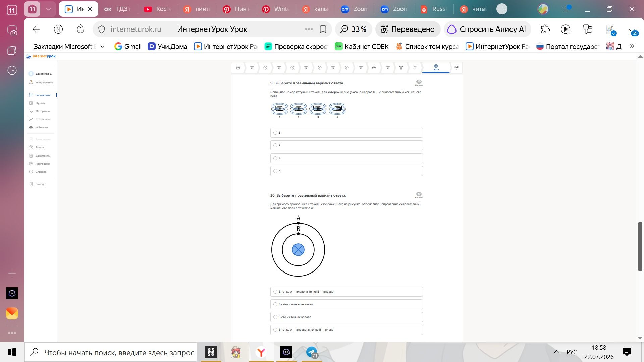Viewport: 644px width, 362px height.
Task: Choose option 'В обеих точках — влево'
Action: tap(346, 304)
